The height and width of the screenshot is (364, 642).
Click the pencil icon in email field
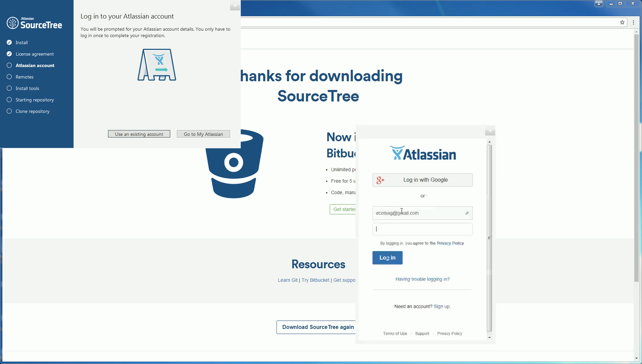467,213
